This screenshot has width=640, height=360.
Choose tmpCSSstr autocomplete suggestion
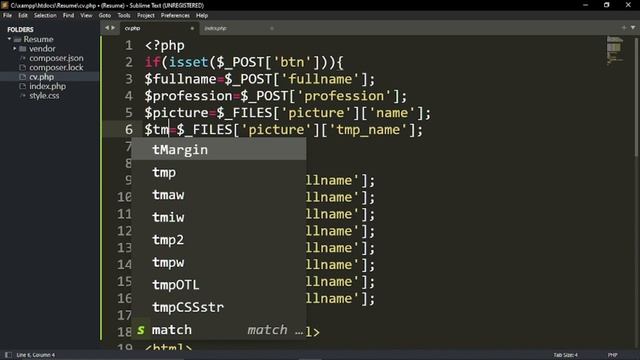click(219, 307)
